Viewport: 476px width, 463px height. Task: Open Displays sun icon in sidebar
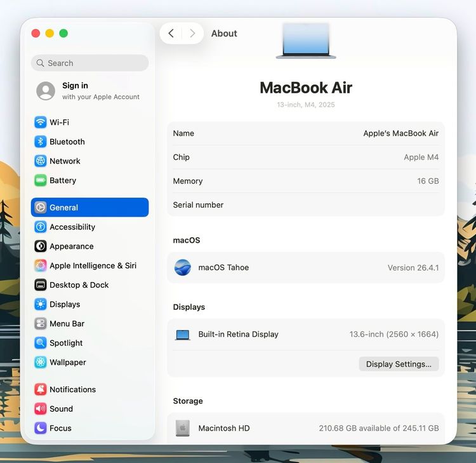point(41,304)
